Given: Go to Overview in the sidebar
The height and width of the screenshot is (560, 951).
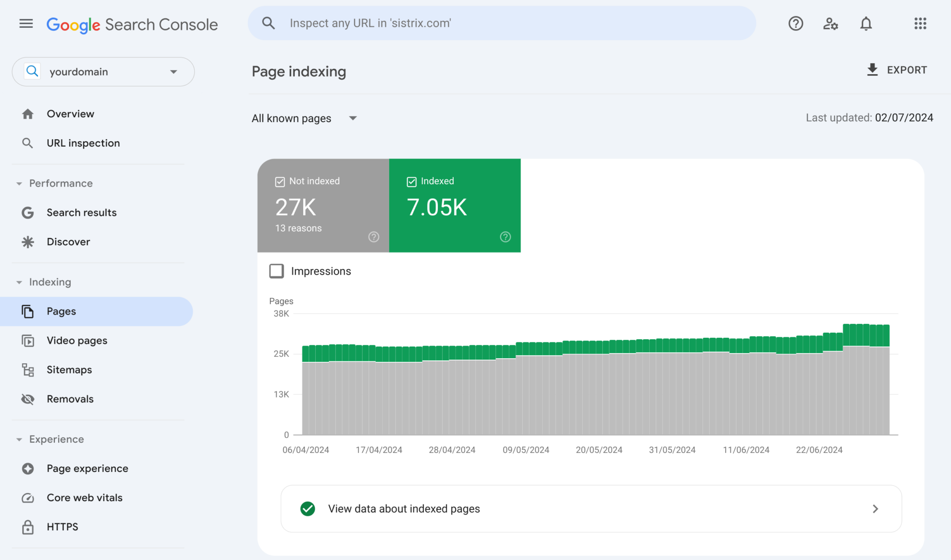Looking at the screenshot, I should click(70, 114).
